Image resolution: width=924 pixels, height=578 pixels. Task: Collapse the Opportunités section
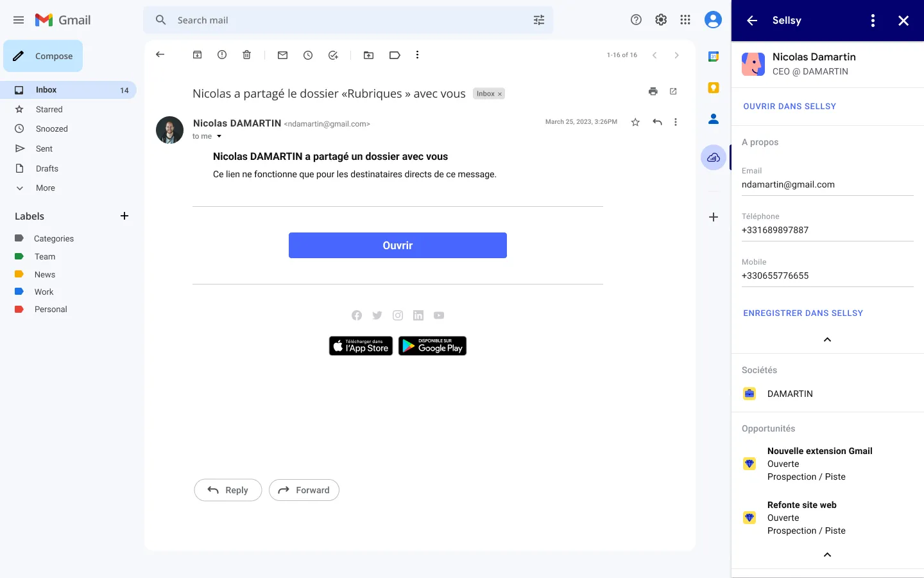click(x=827, y=555)
